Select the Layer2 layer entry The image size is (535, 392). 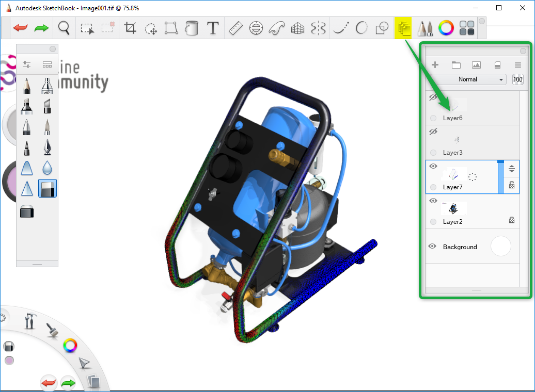(x=473, y=211)
